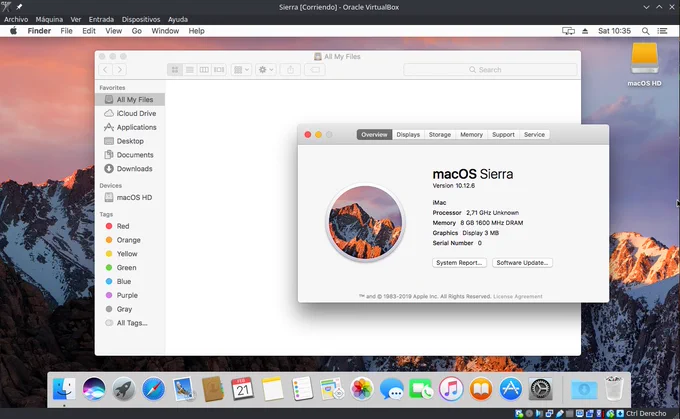
Task: Click System Report button
Action: tap(459, 262)
